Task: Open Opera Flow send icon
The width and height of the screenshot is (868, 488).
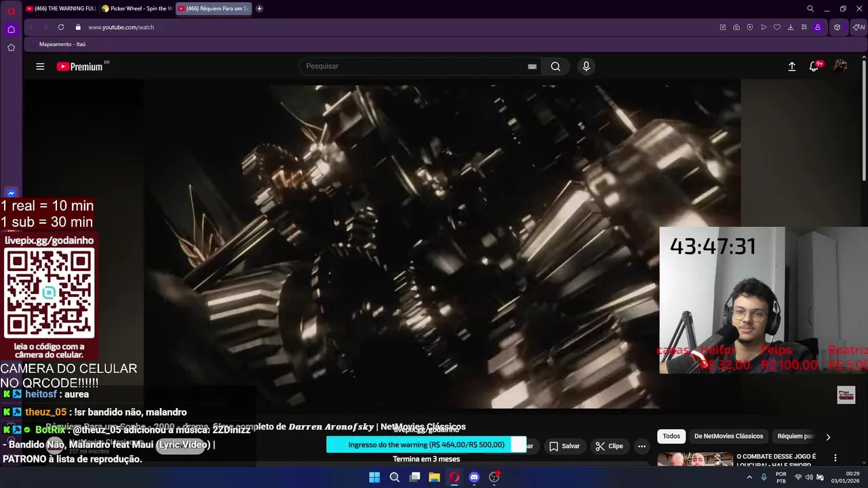Action: (x=764, y=27)
